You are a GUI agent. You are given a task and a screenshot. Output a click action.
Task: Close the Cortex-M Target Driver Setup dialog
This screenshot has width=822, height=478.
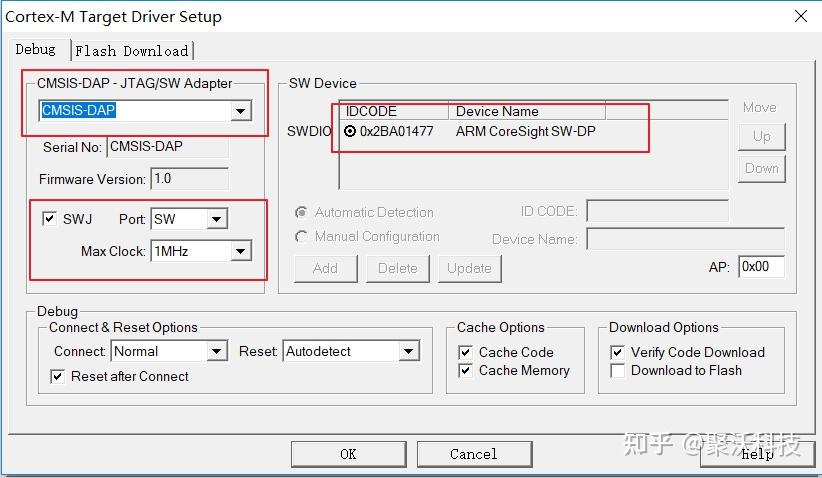click(x=800, y=17)
